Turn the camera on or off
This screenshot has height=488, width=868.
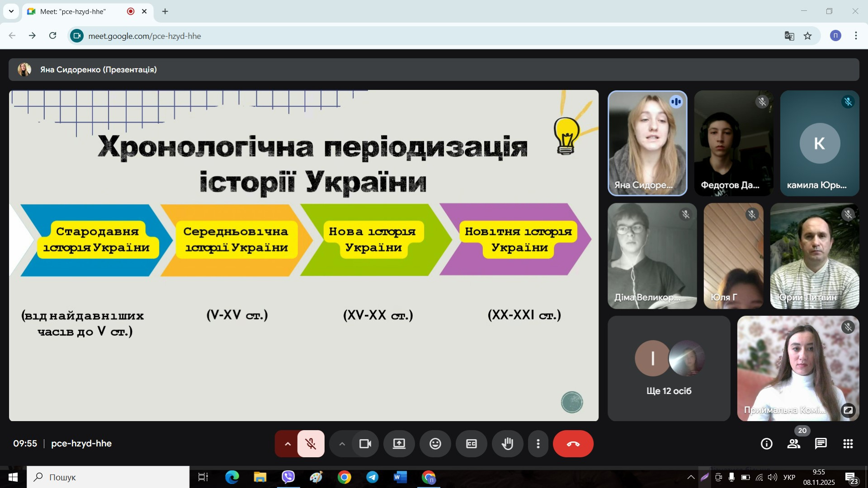tap(365, 444)
